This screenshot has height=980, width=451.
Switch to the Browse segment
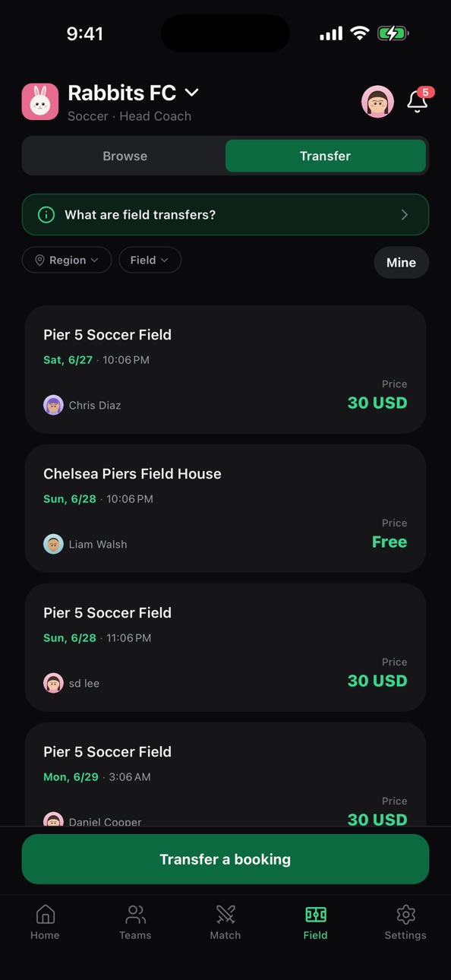click(125, 156)
